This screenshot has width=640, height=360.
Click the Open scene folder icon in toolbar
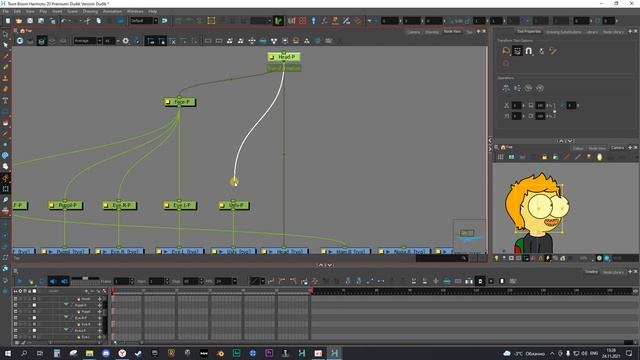click(x=19, y=21)
